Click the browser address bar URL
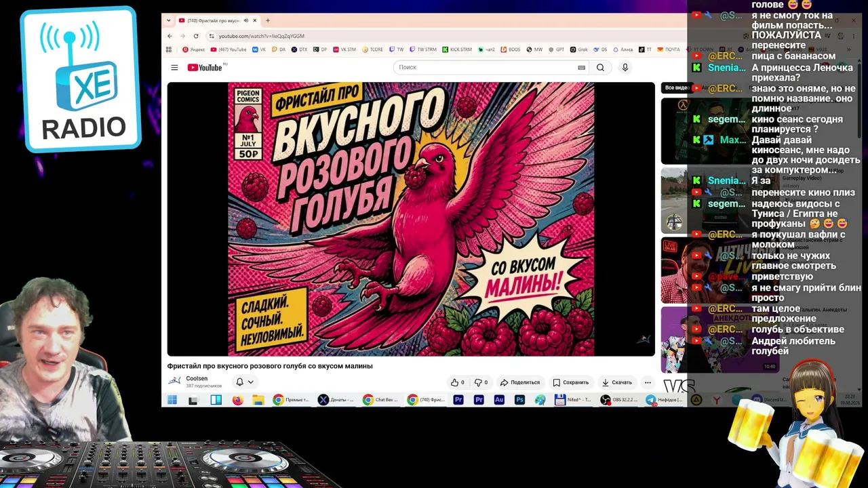Viewport: 868px width, 488px height. tap(261, 36)
